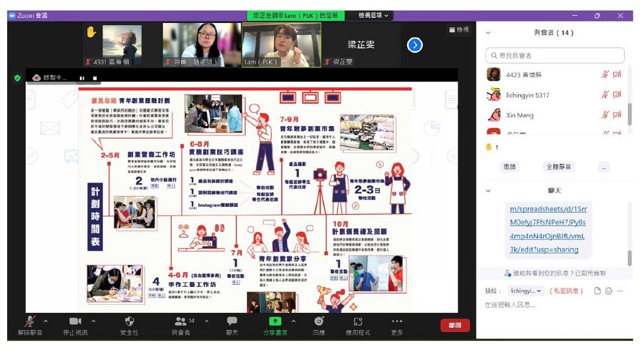This screenshot has height=355, width=644.
Task: Open the chat recipient dropdown lichingyi
Action: [526, 291]
